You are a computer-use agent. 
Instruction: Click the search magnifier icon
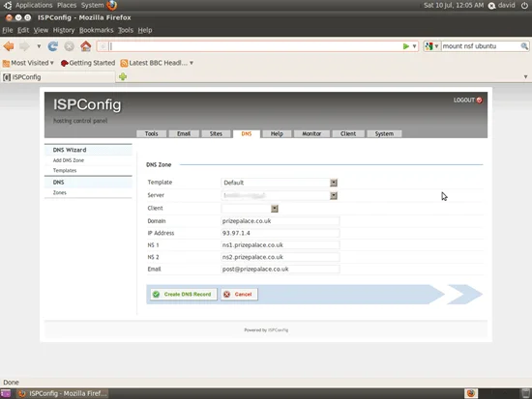point(524,46)
